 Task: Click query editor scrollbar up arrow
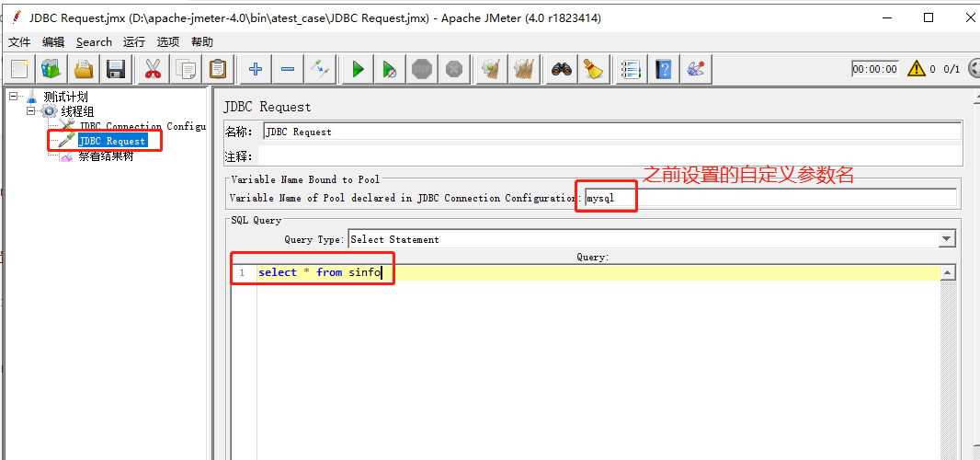[x=948, y=273]
